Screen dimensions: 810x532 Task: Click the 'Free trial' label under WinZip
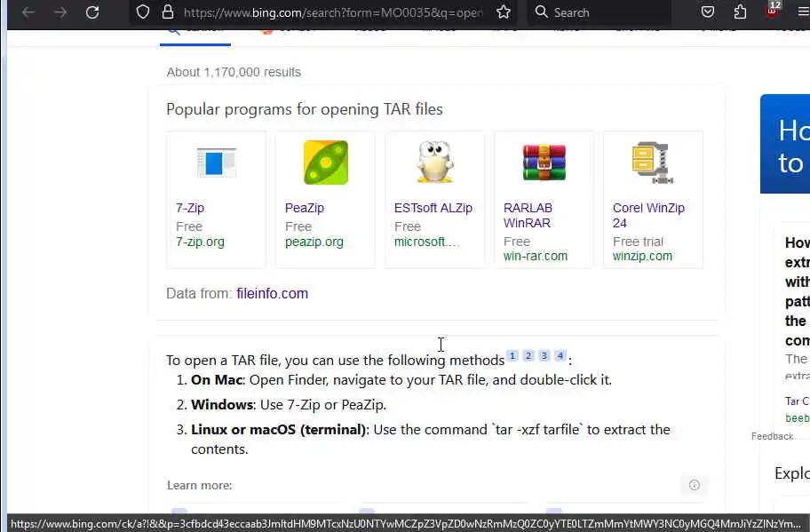(638, 242)
